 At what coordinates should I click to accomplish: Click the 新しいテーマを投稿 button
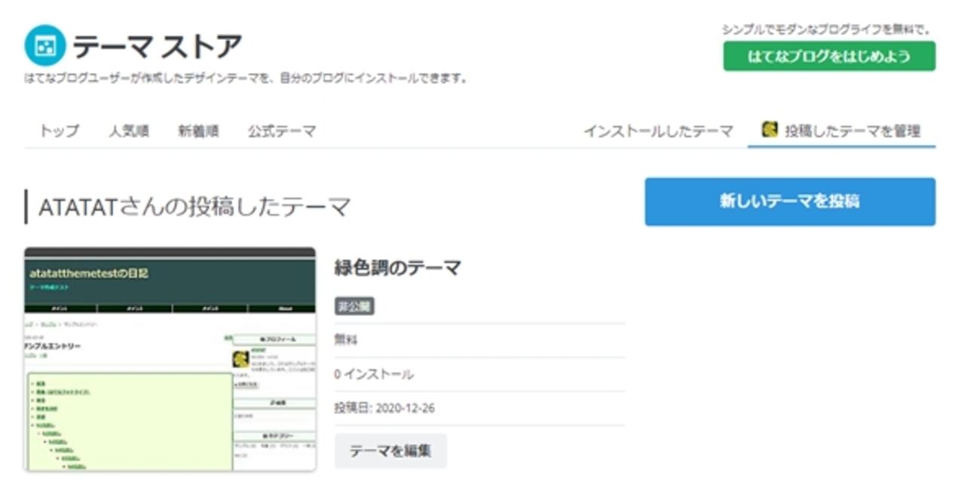790,201
